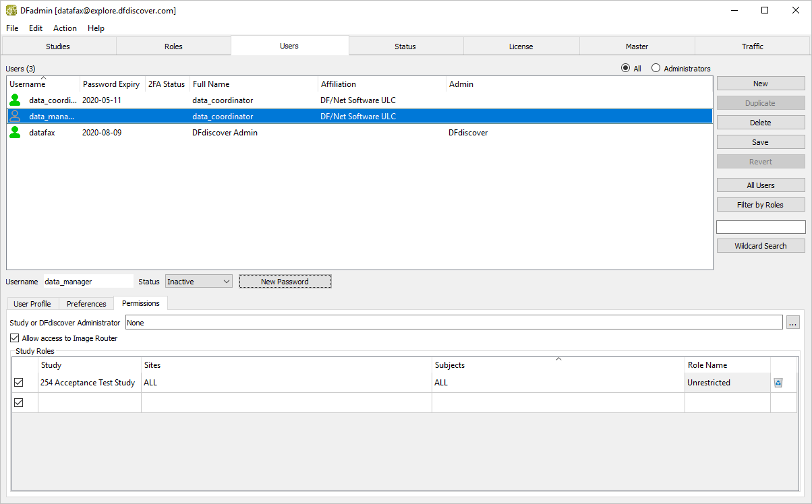Click the Filter by Roles button
The height and width of the screenshot is (504, 812).
(x=760, y=205)
